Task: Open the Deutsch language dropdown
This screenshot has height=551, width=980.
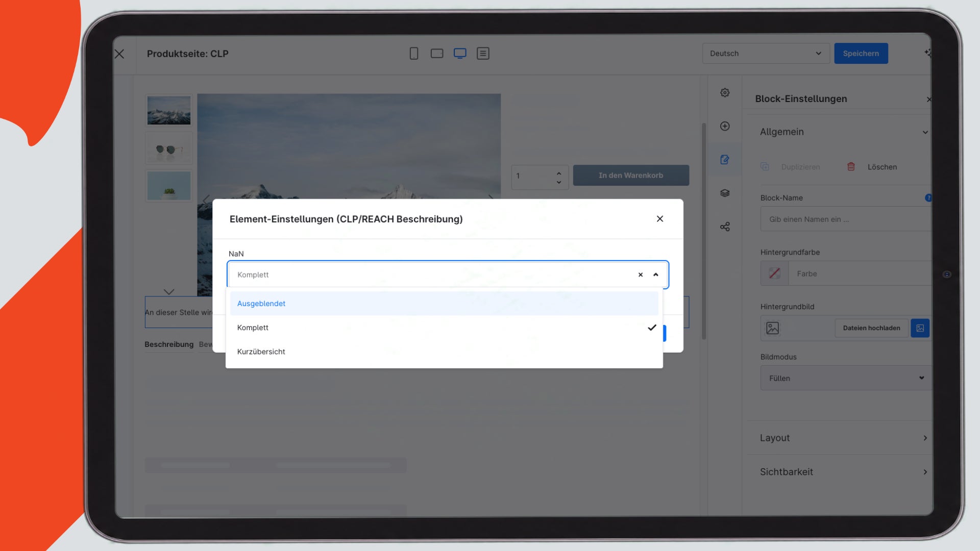Action: (766, 54)
